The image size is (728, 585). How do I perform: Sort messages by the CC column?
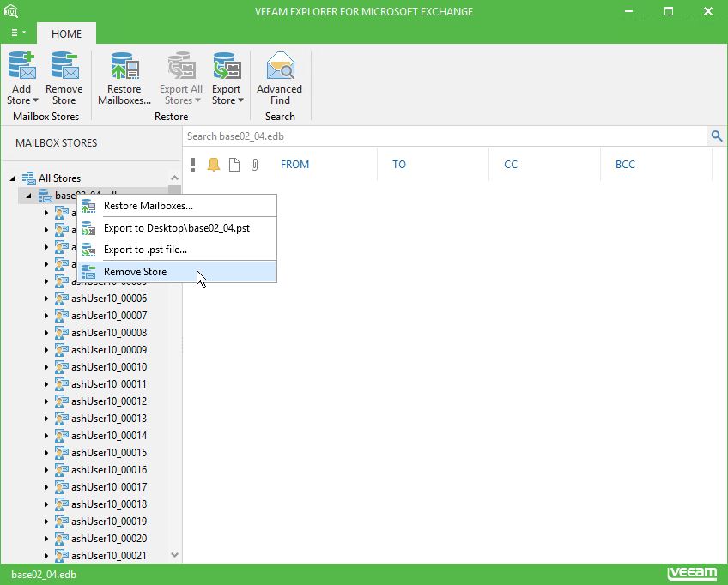point(511,164)
